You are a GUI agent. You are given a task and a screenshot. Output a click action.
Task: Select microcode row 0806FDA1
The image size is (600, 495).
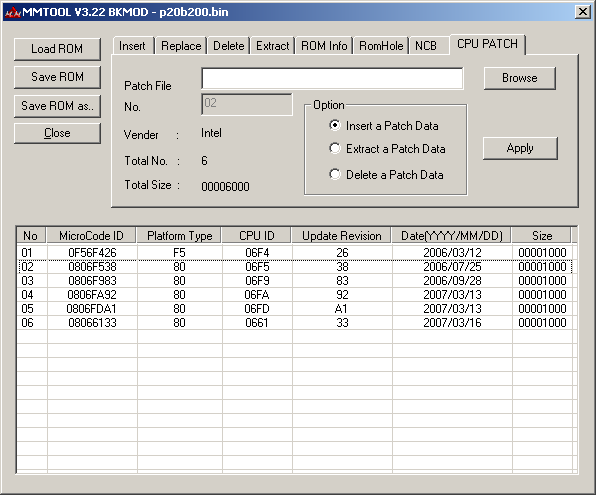coord(92,309)
